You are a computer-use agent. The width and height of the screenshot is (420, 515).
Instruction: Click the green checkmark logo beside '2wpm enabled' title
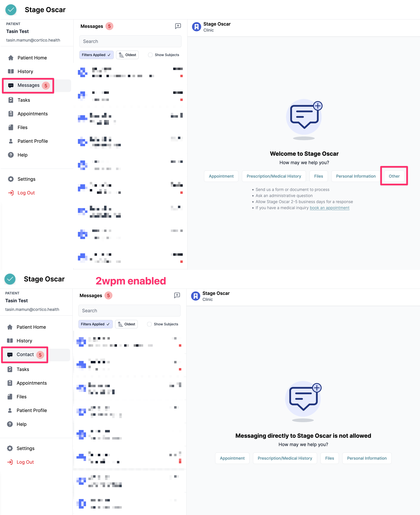(10, 279)
